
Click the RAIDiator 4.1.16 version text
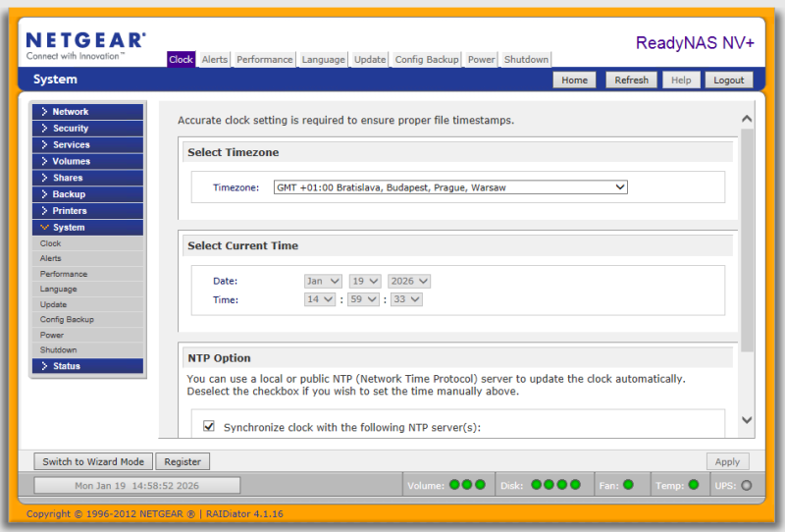click(x=244, y=514)
